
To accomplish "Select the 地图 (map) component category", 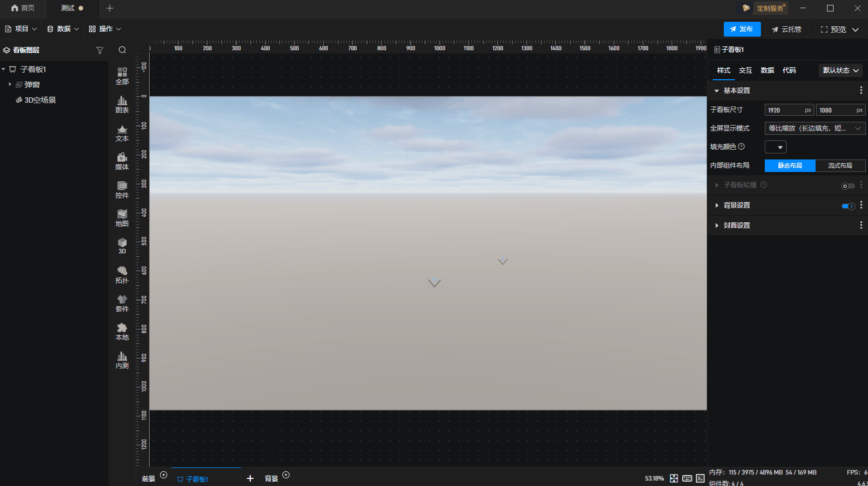I will tap(122, 218).
